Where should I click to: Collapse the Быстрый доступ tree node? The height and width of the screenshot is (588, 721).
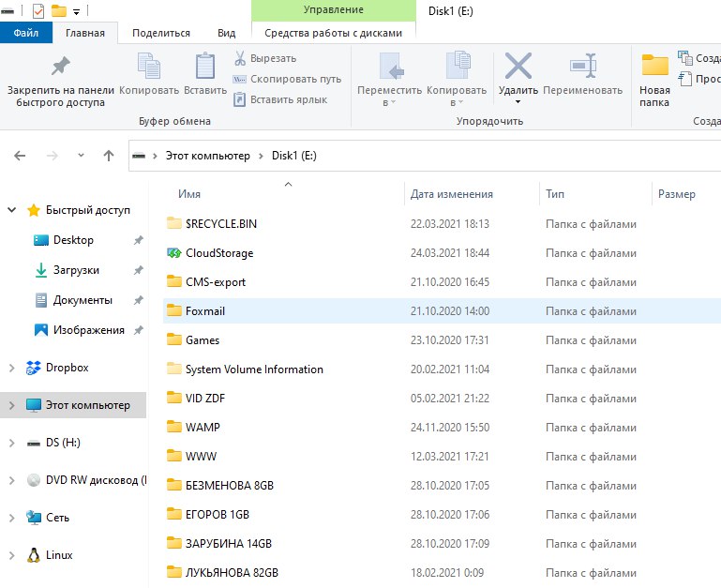(12, 210)
